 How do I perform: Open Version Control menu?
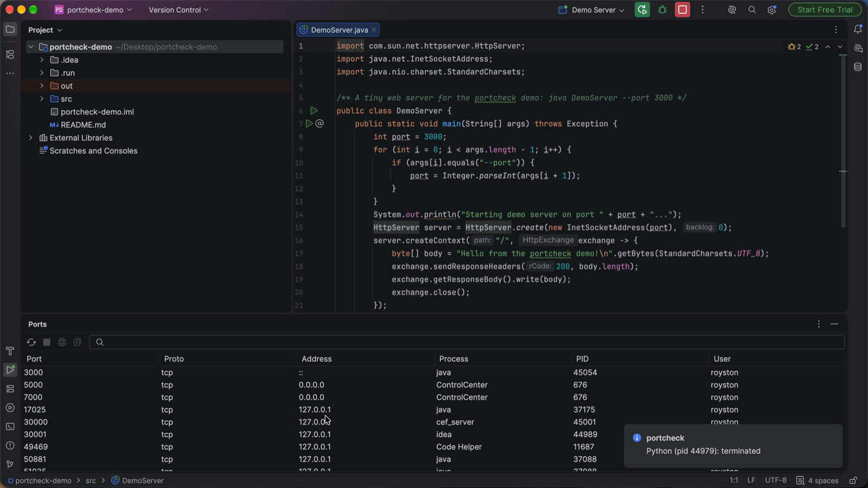click(178, 10)
